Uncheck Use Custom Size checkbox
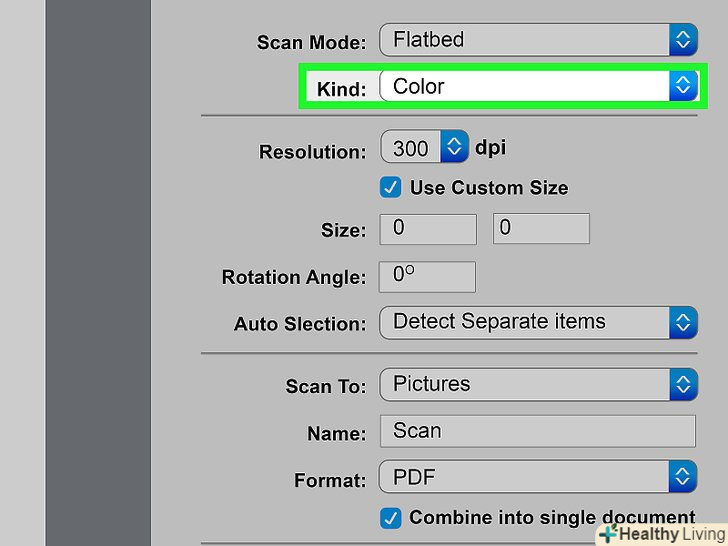Screen dimensions: 728x546 tap(391, 187)
